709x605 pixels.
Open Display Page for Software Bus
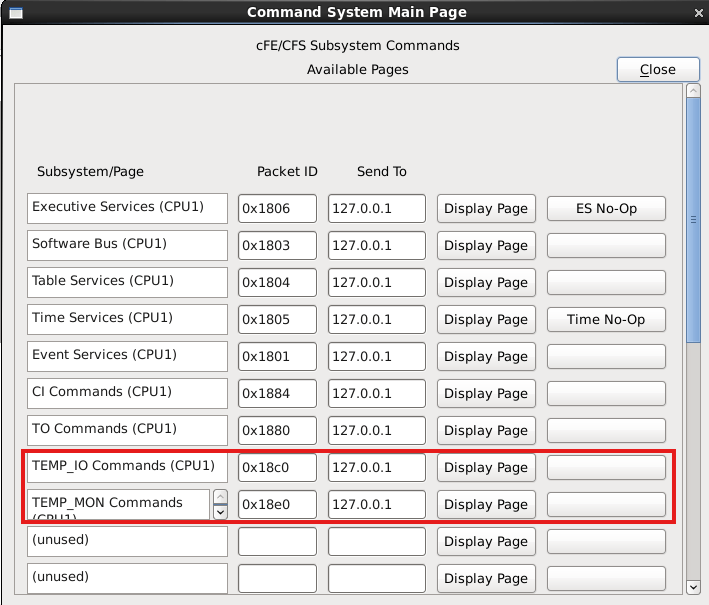coord(485,246)
